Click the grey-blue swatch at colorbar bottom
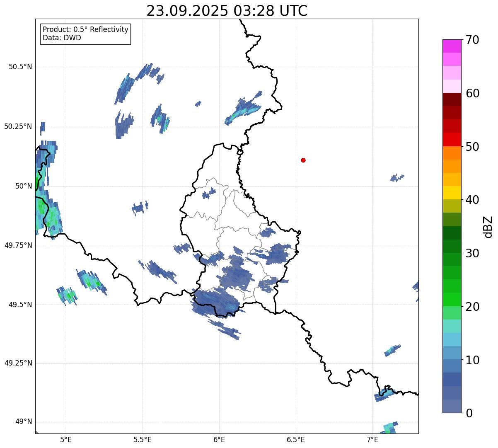The width and height of the screenshot is (498, 448). [452, 406]
